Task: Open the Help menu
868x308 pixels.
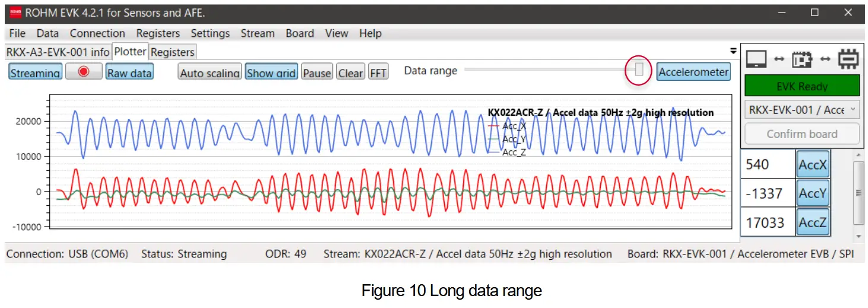Action: point(370,33)
